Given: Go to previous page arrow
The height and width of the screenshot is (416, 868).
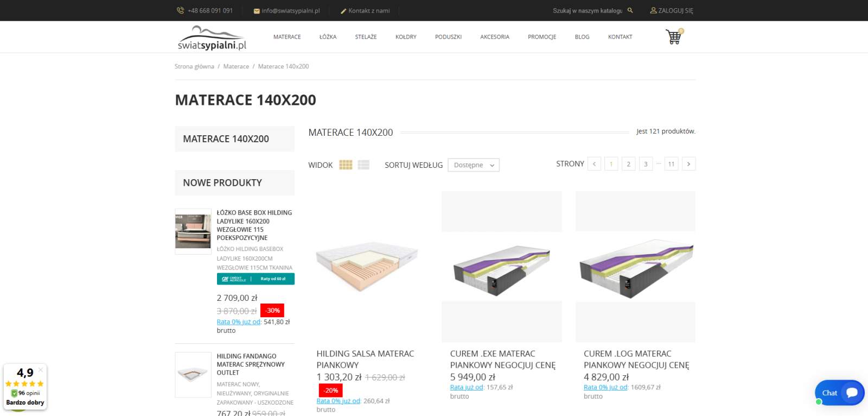Looking at the screenshot, I should click(594, 164).
